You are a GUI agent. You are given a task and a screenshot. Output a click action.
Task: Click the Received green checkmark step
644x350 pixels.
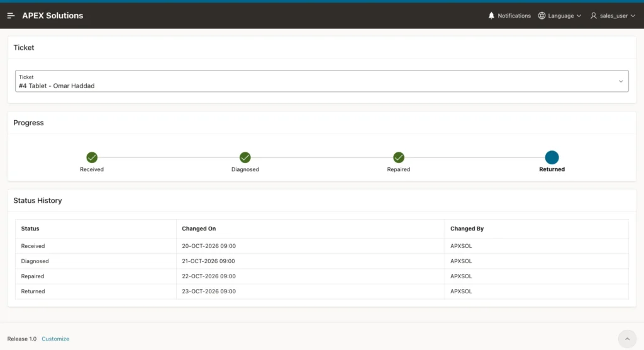tap(92, 157)
